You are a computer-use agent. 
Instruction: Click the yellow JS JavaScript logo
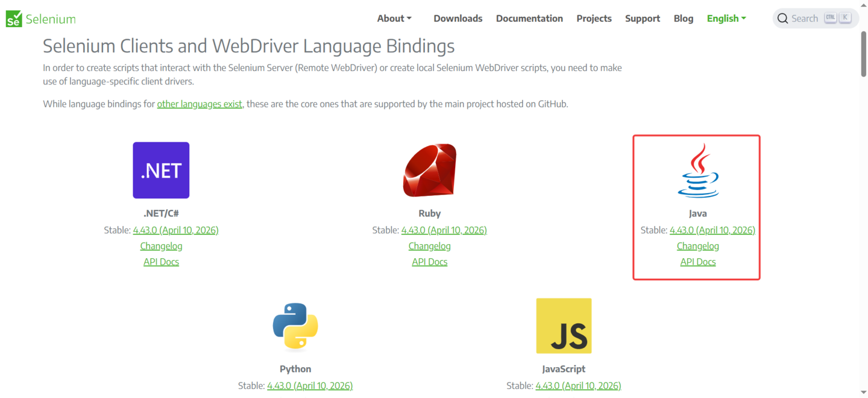[564, 326]
